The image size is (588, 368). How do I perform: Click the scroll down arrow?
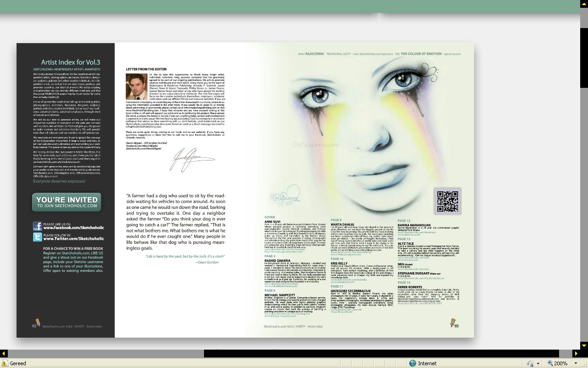[584, 345]
